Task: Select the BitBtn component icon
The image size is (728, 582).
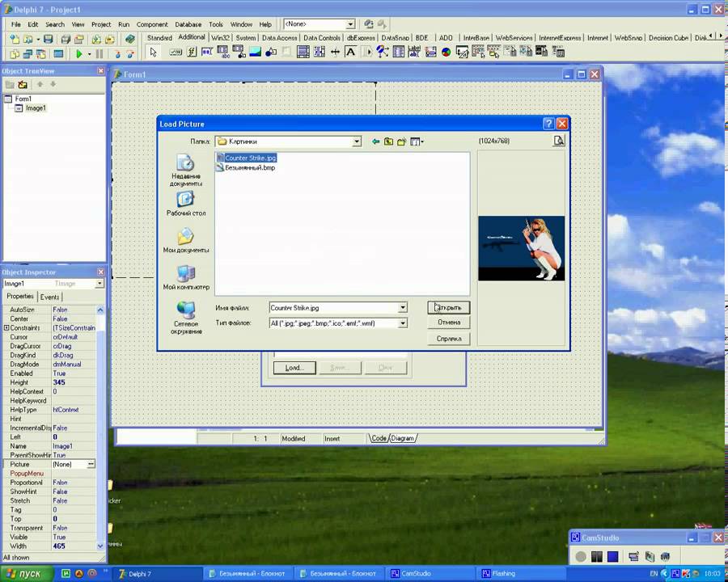Action: [x=176, y=52]
